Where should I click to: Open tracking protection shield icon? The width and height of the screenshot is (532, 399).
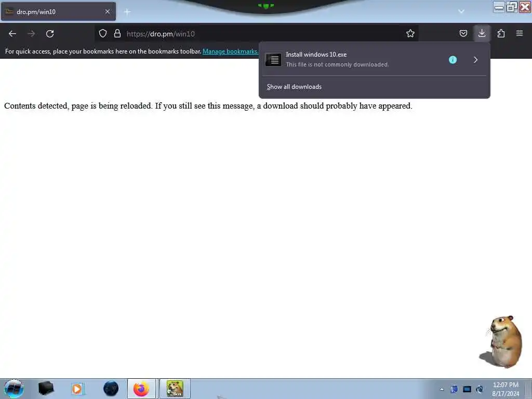coord(103,33)
